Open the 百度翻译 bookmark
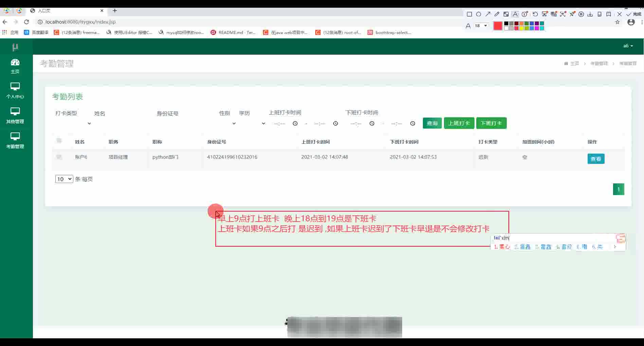 pos(36,32)
